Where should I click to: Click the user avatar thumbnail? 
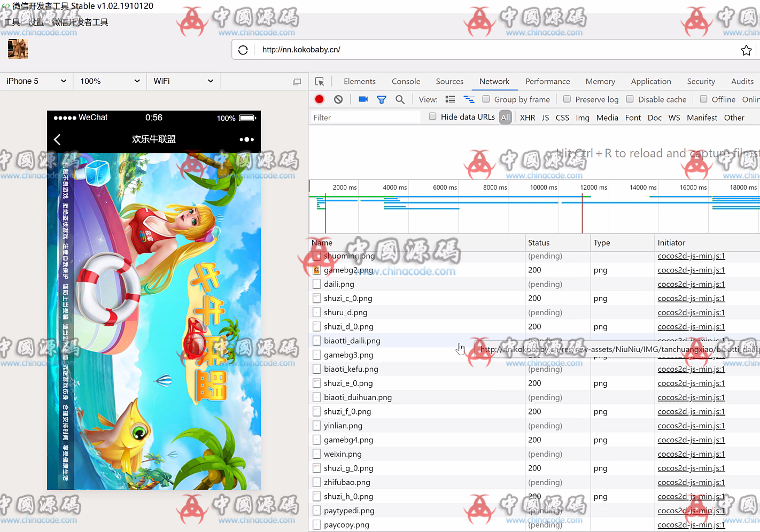click(18, 49)
